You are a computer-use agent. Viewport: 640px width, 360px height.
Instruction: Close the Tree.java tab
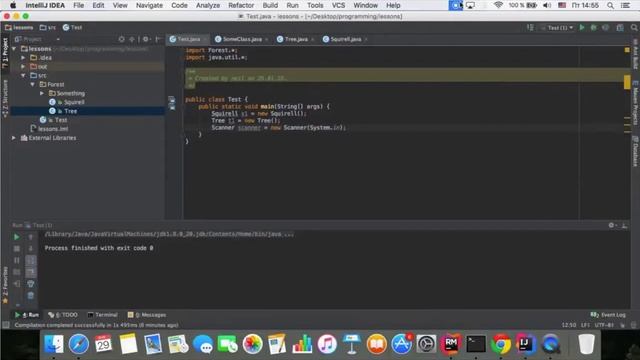coord(312,39)
